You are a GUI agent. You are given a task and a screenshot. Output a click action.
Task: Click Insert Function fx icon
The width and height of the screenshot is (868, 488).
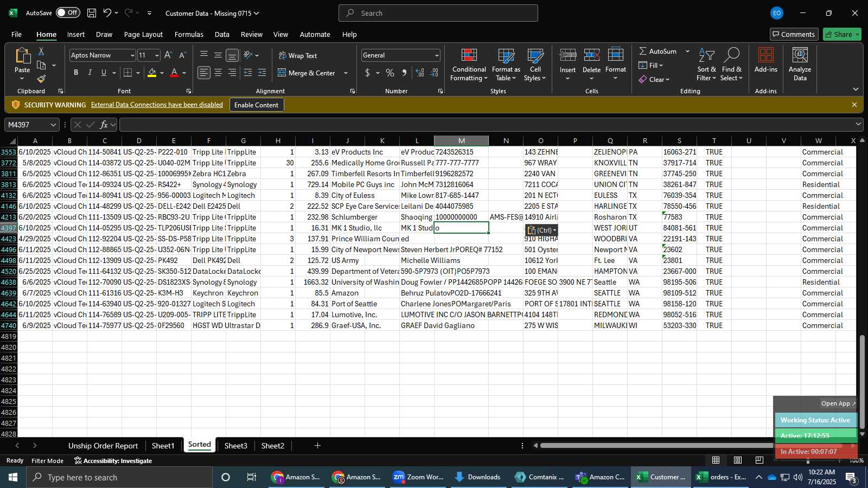104,125
